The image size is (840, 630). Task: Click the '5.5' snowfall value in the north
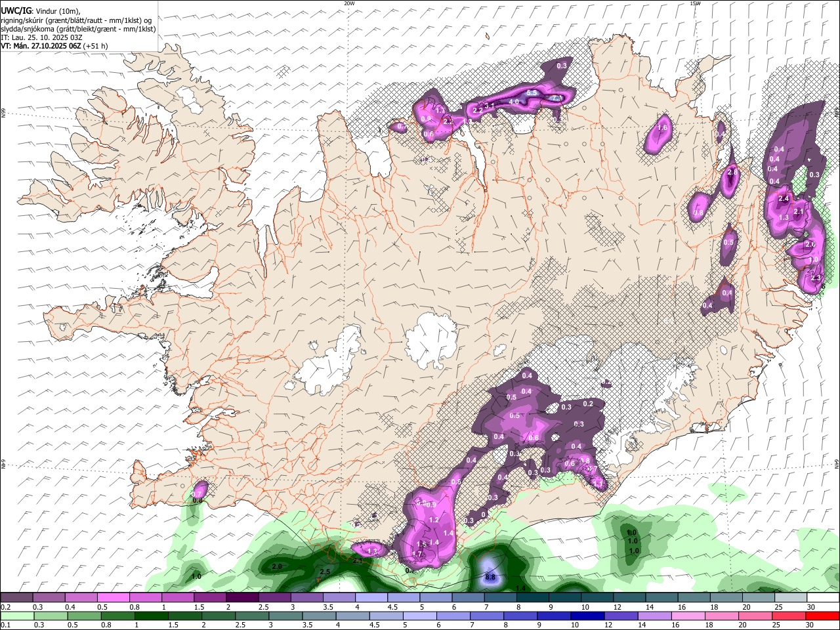[532, 93]
